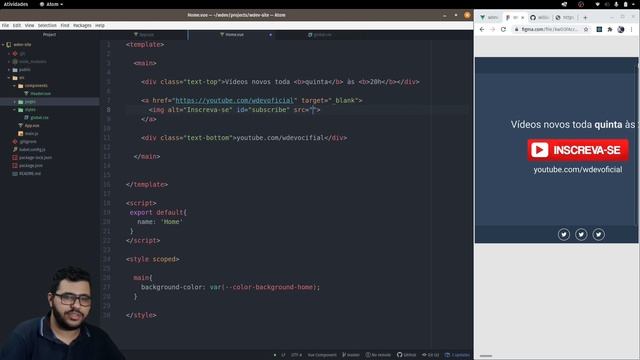Viewport: 640px width, 360px height.
Task: Open the View menu in Atom
Action: tap(29, 25)
